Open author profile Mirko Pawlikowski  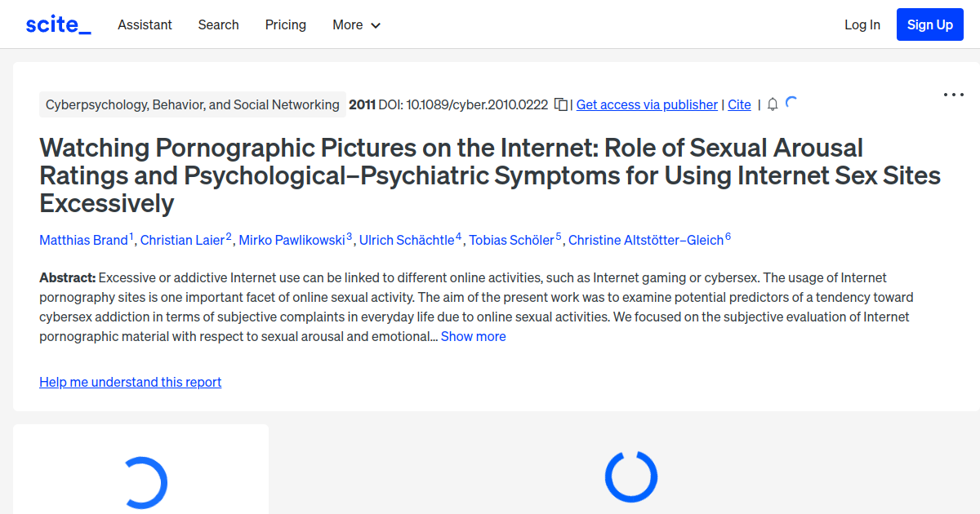291,240
